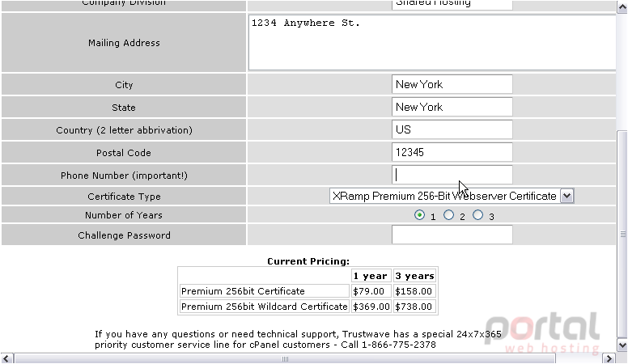Click the Phone Number (important!) label
Viewport: 628px width, 364px height.
point(124,176)
